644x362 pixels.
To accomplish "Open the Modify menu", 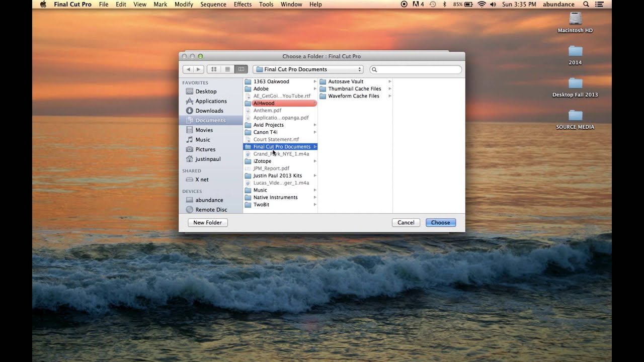I will tap(184, 4).
